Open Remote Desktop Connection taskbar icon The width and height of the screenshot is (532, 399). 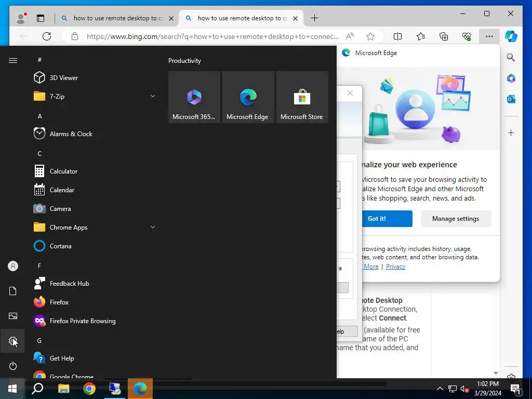[115, 389]
